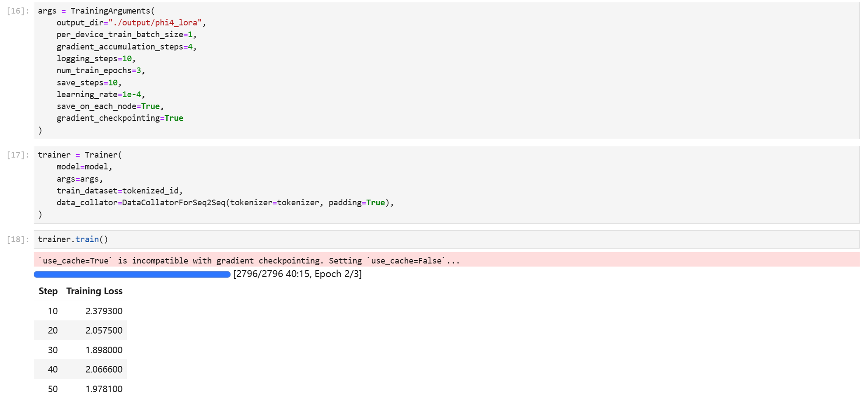The height and width of the screenshot is (397, 868).
Task: Click the Step column header
Action: [x=48, y=291]
